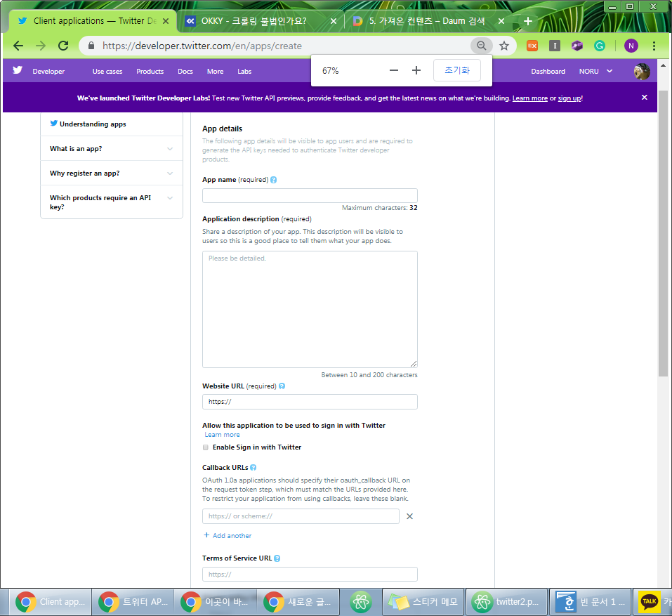The width and height of the screenshot is (672, 616).
Task: Click the 초기화 zoom reset button
Action: (457, 70)
